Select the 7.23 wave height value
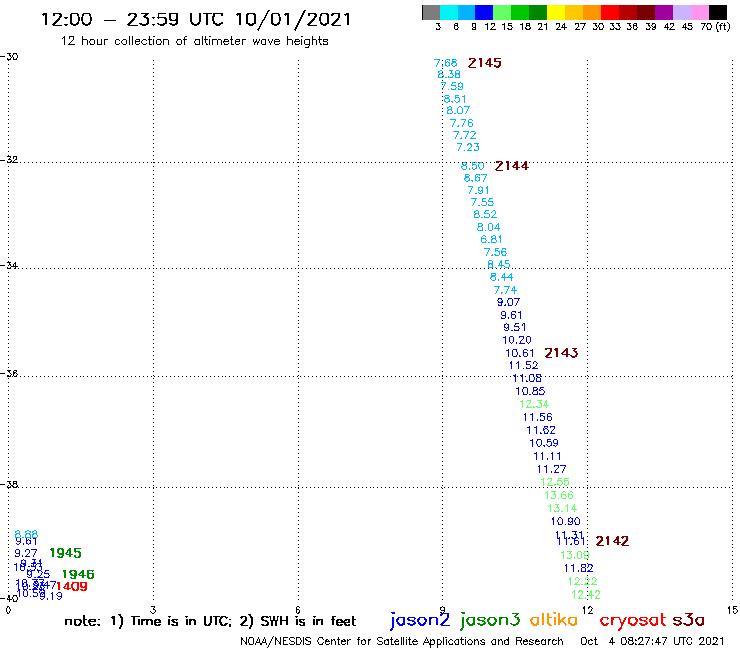 click(468, 147)
